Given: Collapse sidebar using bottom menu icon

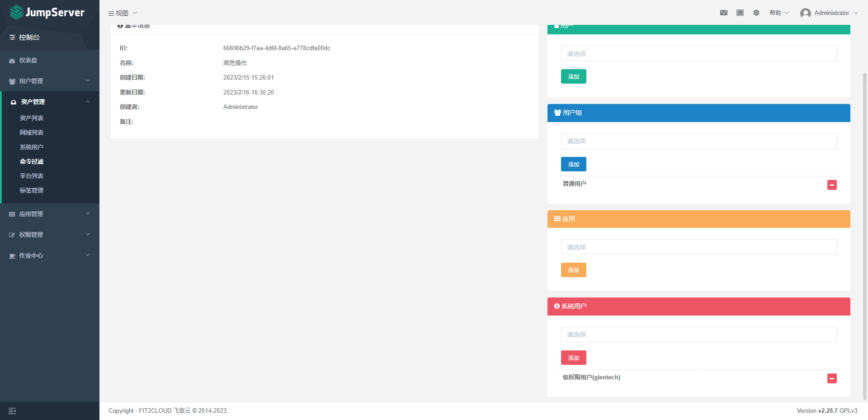Looking at the screenshot, I should tap(12, 411).
